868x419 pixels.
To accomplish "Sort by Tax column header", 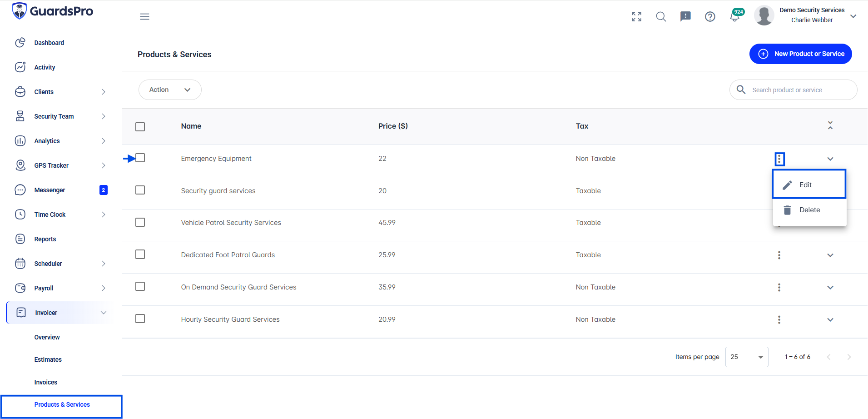I will (582, 126).
